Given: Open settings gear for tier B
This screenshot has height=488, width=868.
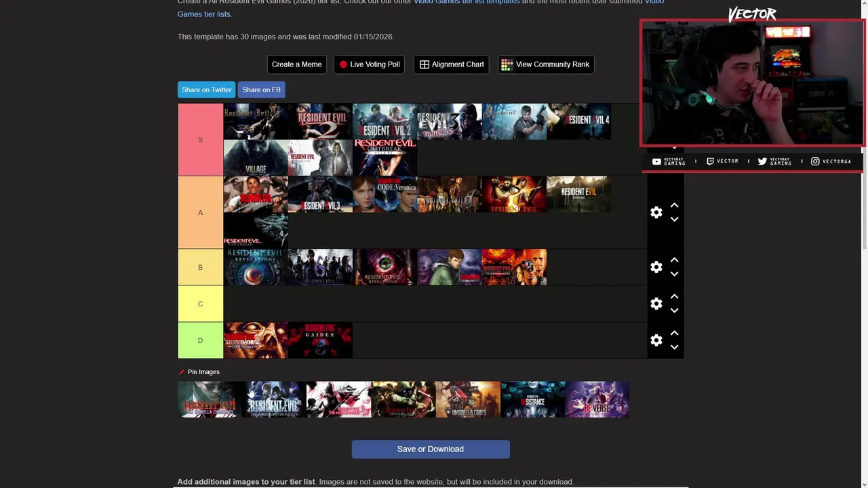Looking at the screenshot, I should (656, 267).
